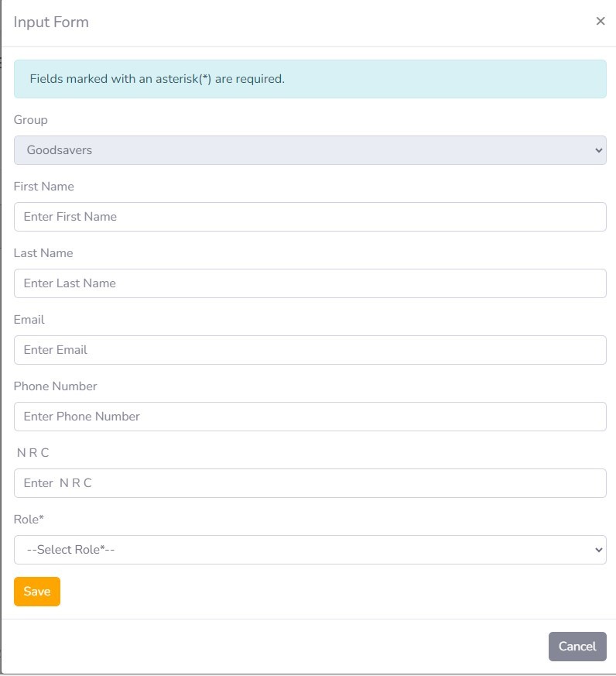The height and width of the screenshot is (676, 616).
Task: Click the Enter N R C input
Action: (310, 483)
